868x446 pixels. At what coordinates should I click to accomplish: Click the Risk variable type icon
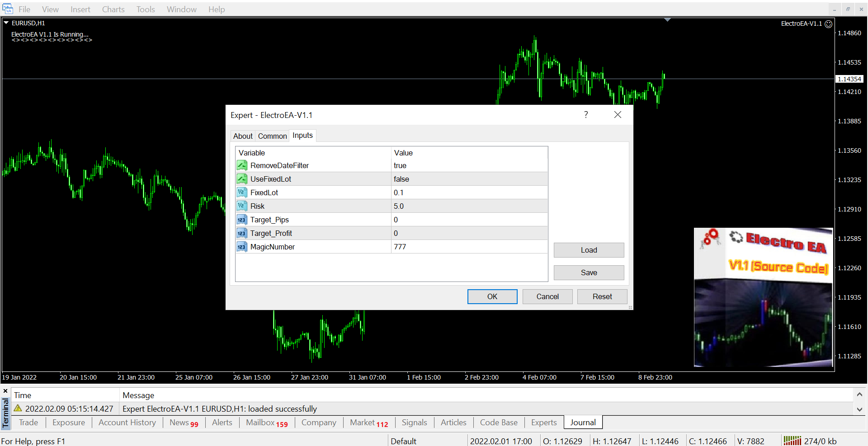[x=242, y=206]
